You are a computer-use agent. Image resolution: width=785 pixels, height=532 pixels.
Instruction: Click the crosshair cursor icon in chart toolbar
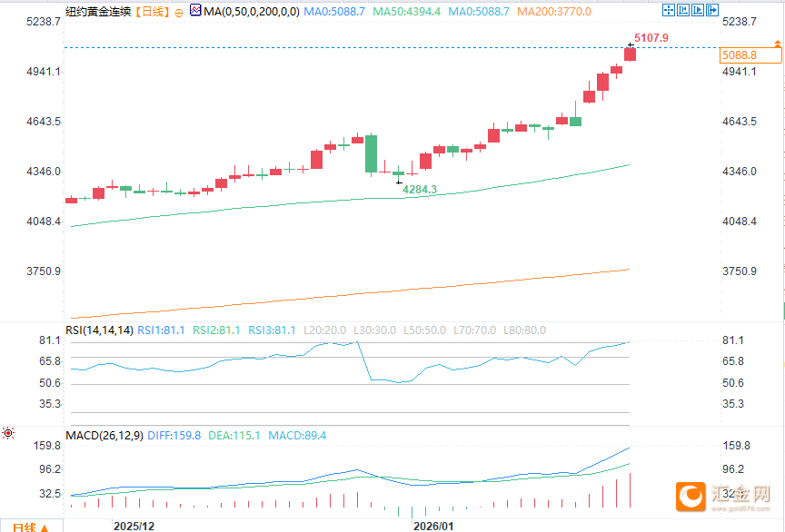pos(669,10)
